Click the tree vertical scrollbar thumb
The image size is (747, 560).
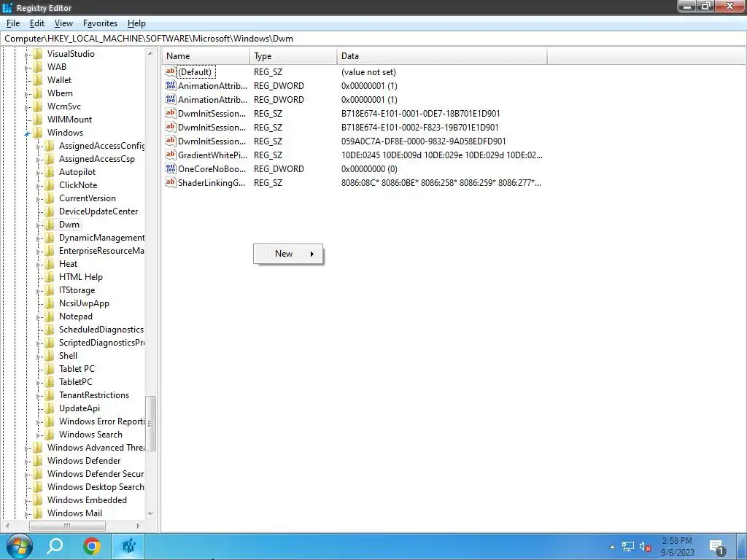click(150, 424)
